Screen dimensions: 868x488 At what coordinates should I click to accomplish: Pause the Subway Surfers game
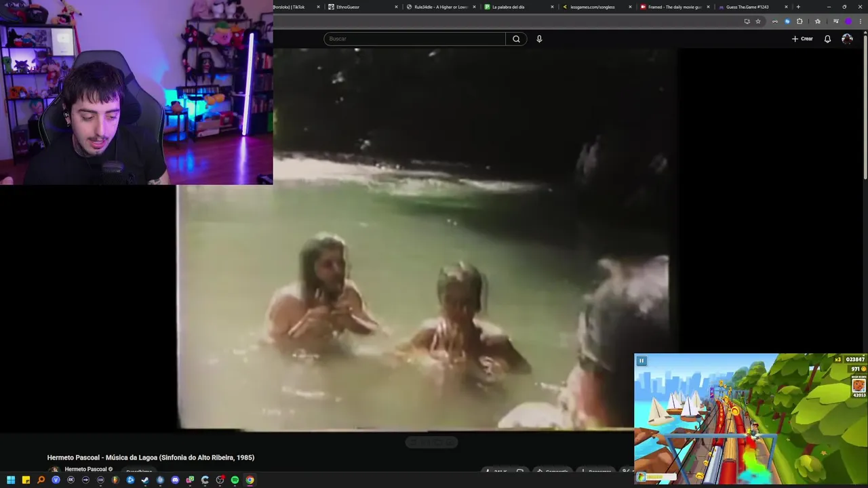coord(642,361)
